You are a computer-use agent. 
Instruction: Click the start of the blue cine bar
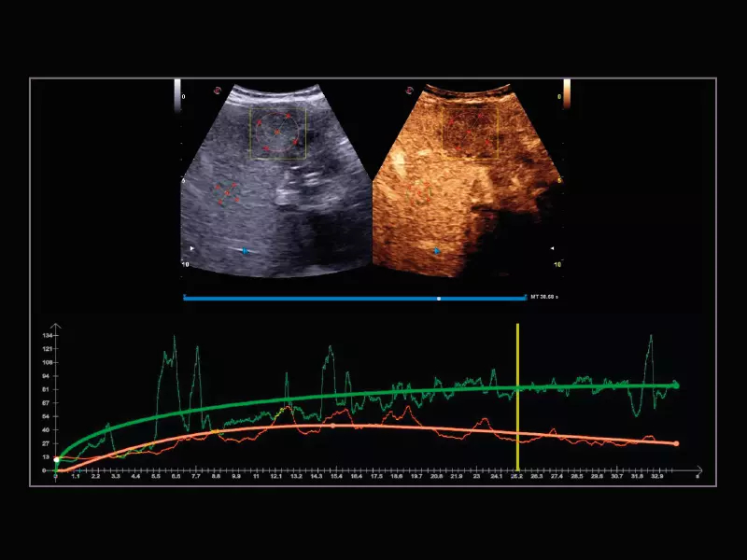coord(186,299)
